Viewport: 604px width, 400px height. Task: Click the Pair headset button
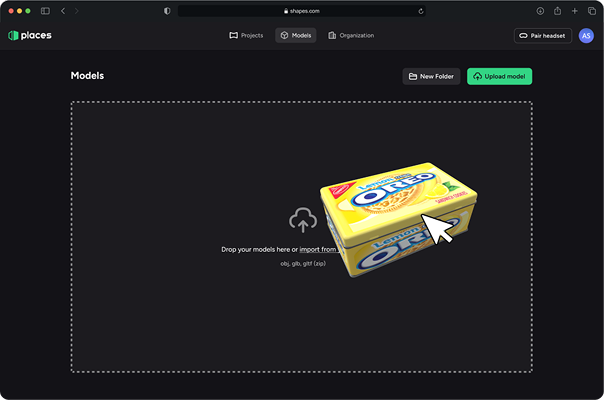click(543, 36)
